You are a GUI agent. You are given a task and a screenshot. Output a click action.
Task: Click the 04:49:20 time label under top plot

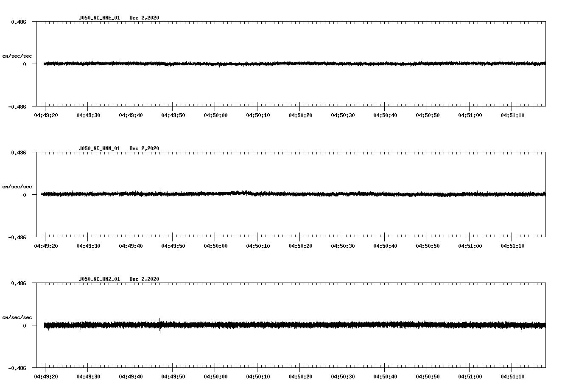click(46, 114)
